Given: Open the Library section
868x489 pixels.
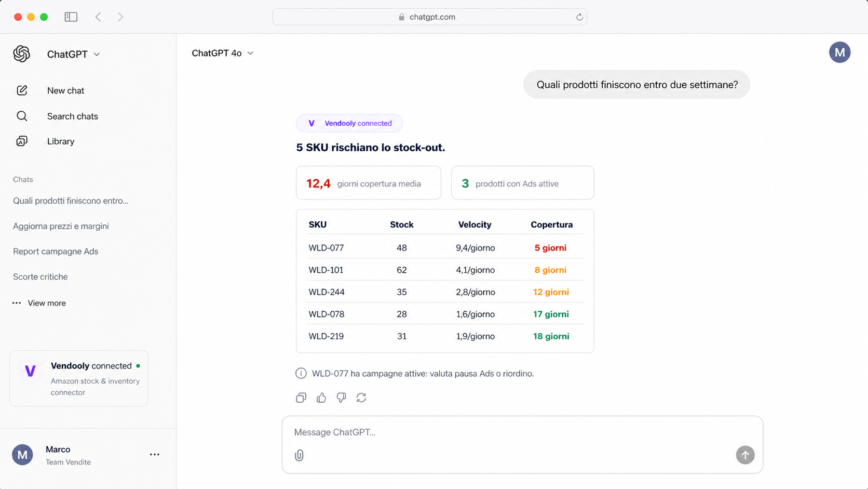Looking at the screenshot, I should tap(61, 141).
